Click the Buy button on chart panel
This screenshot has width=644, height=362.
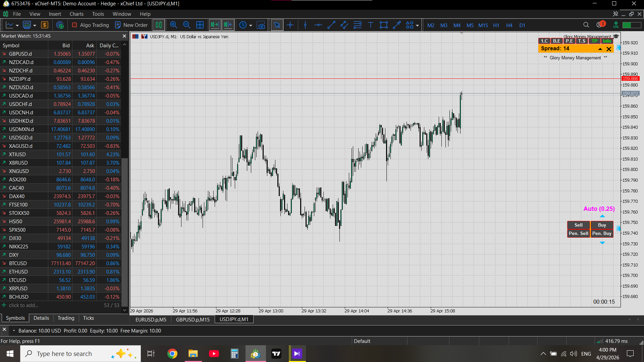tap(602, 225)
